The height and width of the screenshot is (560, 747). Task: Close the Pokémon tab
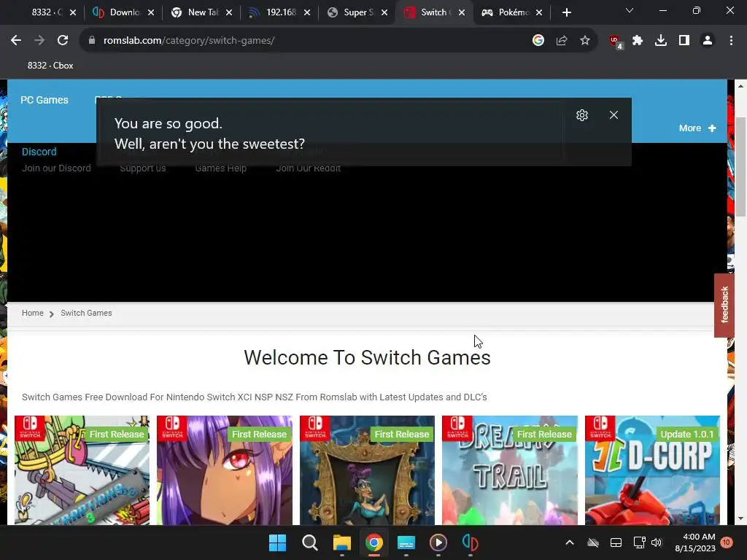(x=539, y=12)
